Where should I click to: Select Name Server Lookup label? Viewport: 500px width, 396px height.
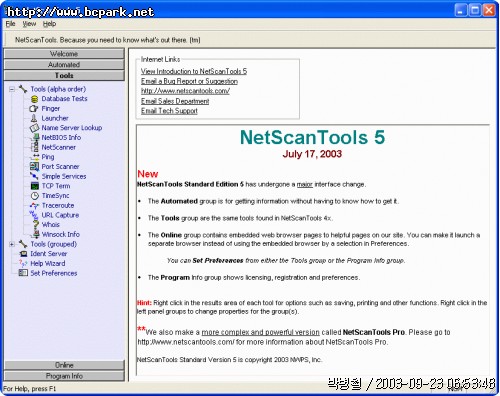(x=72, y=128)
